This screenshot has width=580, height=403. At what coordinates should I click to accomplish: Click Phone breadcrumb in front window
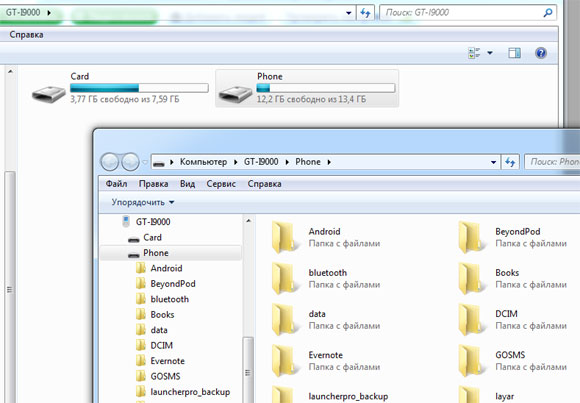308,162
